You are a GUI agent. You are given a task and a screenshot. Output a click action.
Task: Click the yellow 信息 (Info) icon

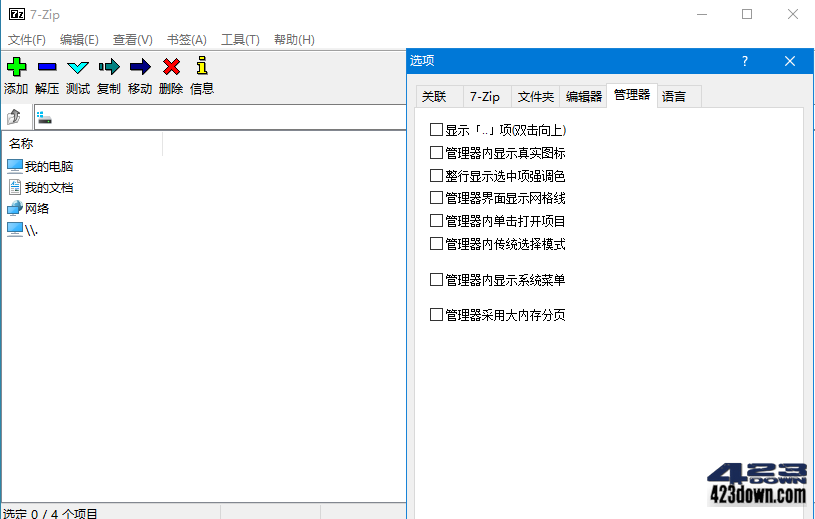tap(202, 65)
